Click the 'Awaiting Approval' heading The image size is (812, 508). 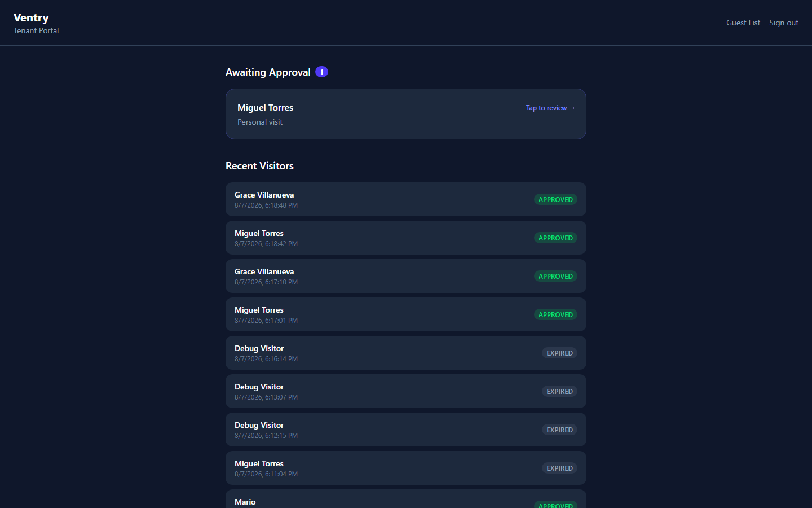268,72
